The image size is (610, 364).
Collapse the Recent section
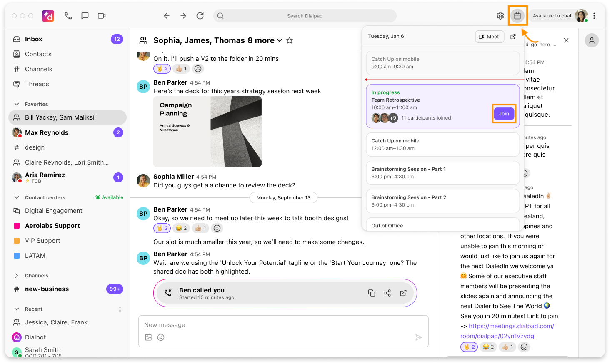(x=17, y=309)
